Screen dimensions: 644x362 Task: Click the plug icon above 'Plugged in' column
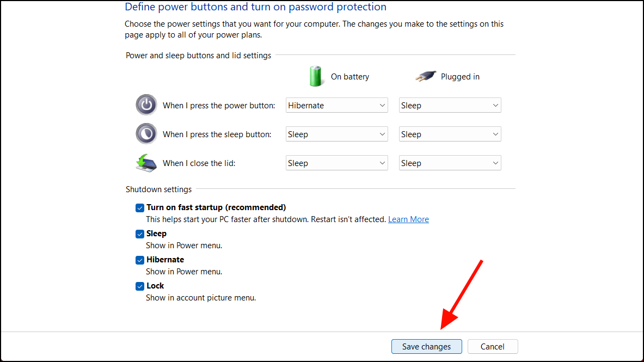tap(425, 76)
